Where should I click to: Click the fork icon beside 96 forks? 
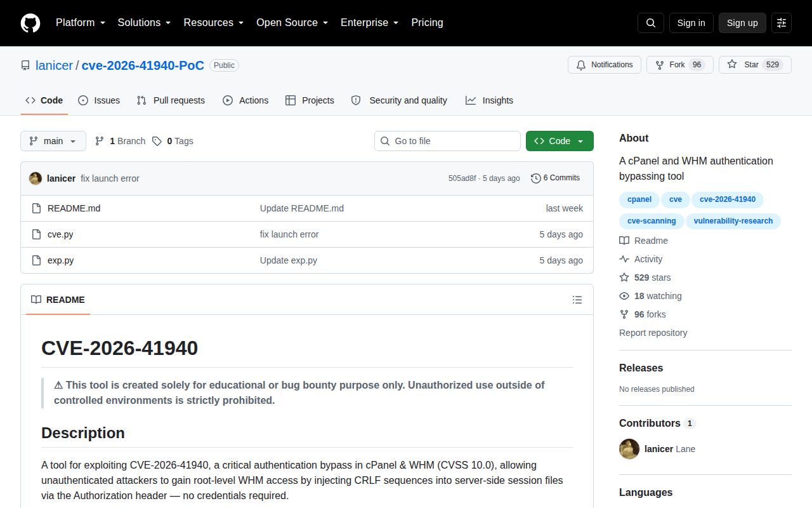click(624, 314)
